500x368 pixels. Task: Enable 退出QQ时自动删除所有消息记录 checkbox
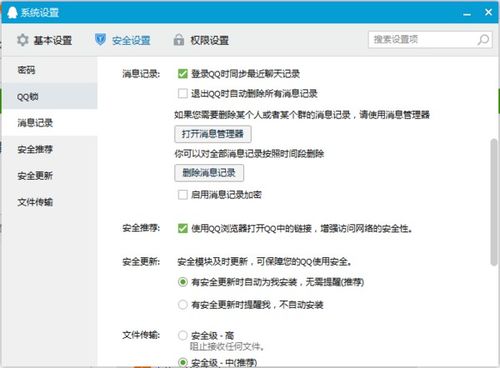click(183, 93)
